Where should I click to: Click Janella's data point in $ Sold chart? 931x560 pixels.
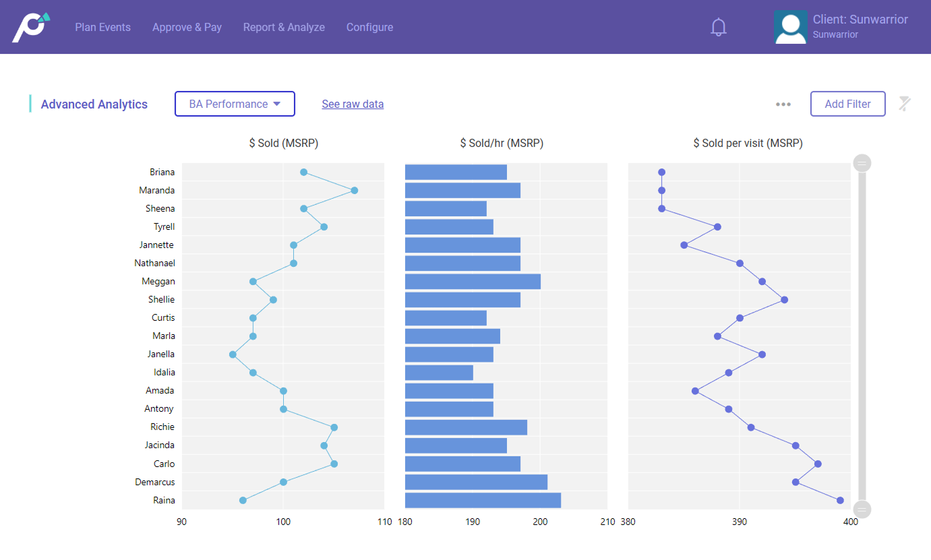click(x=233, y=354)
